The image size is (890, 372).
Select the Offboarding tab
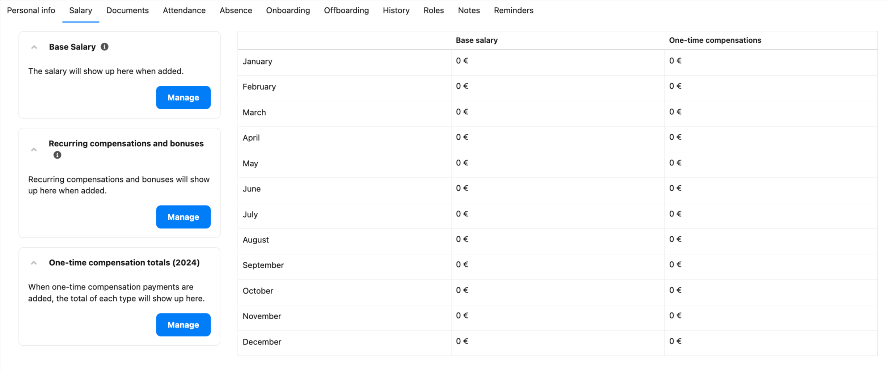346,10
